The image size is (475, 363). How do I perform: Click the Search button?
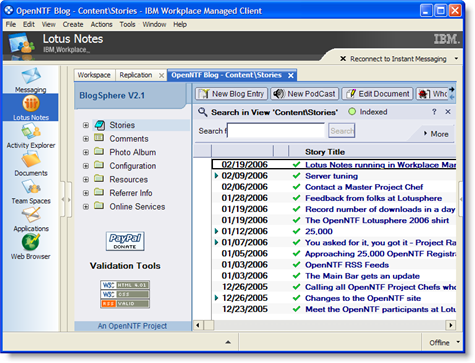[342, 131]
